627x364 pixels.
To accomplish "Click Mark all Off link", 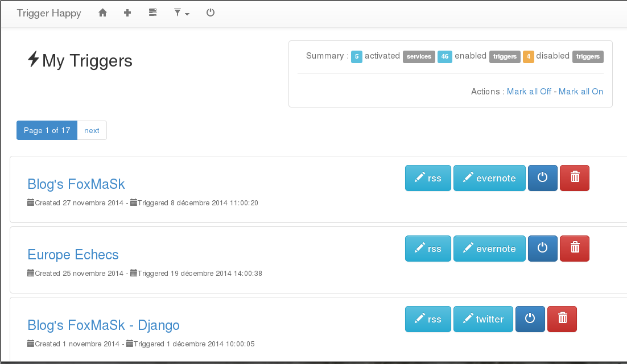I will pyautogui.click(x=529, y=92).
